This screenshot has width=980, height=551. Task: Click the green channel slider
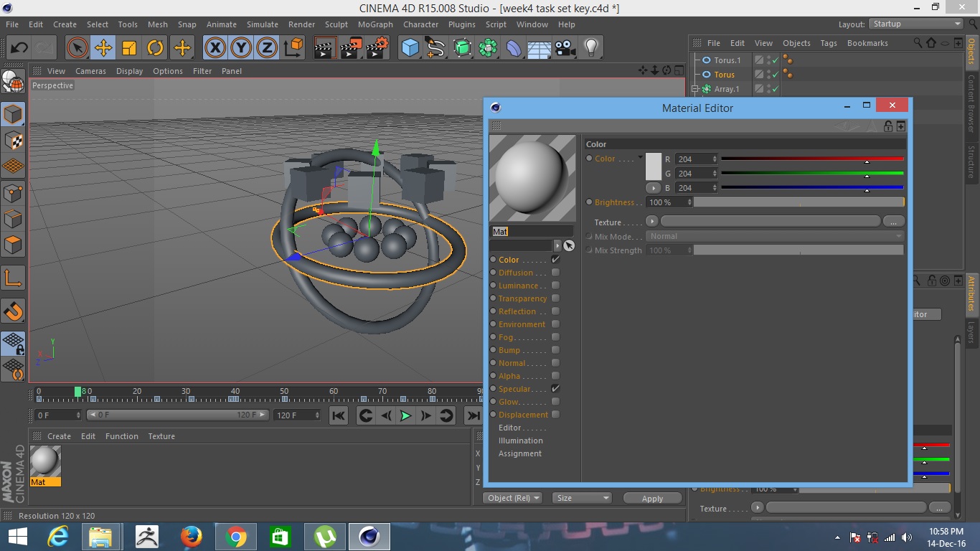(812, 174)
